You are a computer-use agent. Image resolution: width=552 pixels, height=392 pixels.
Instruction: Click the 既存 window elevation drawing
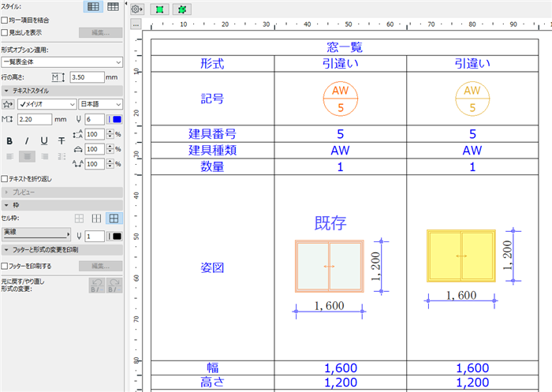click(x=329, y=267)
